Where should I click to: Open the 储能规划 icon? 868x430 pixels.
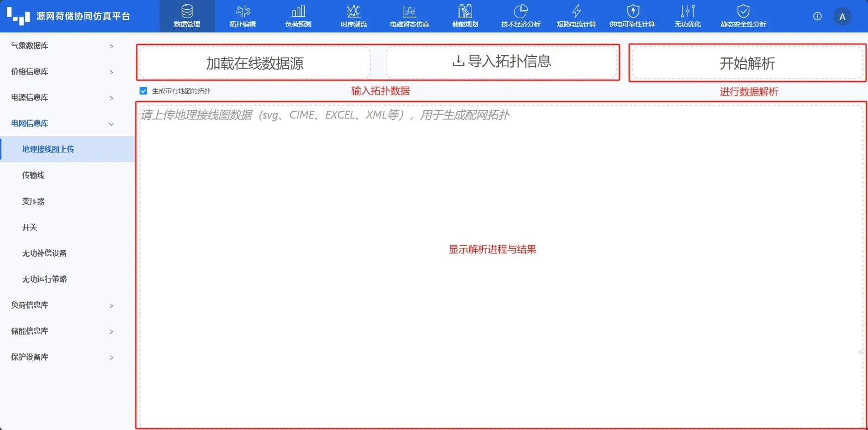[x=465, y=11]
